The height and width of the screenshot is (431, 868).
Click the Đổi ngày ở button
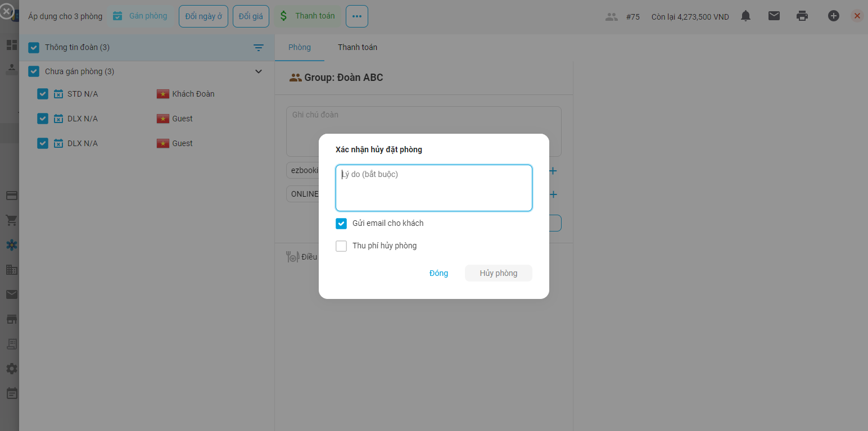[x=204, y=16]
